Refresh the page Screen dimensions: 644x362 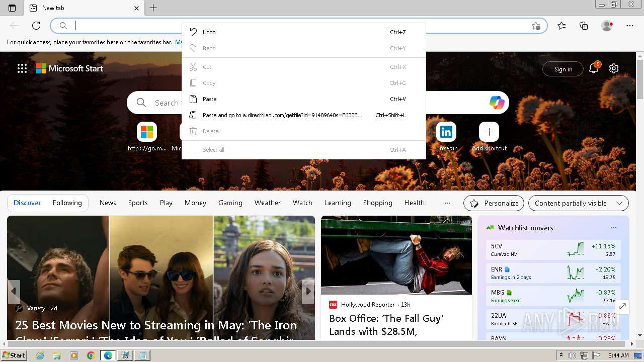[x=36, y=26]
